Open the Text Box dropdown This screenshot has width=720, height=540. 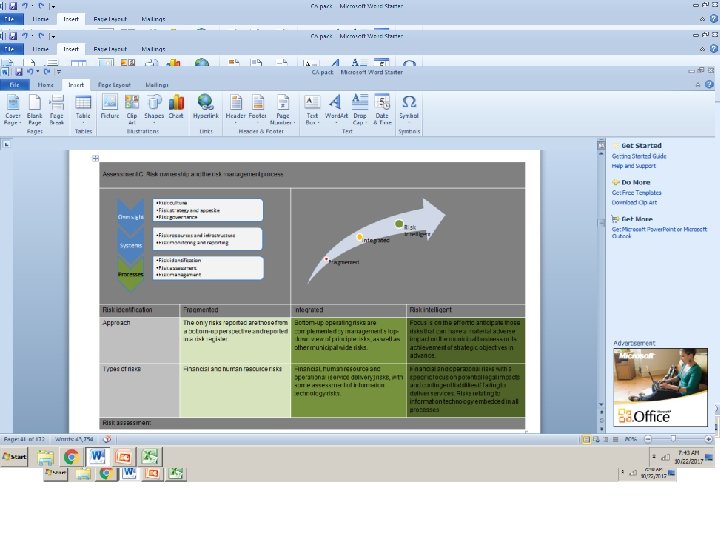click(312, 109)
